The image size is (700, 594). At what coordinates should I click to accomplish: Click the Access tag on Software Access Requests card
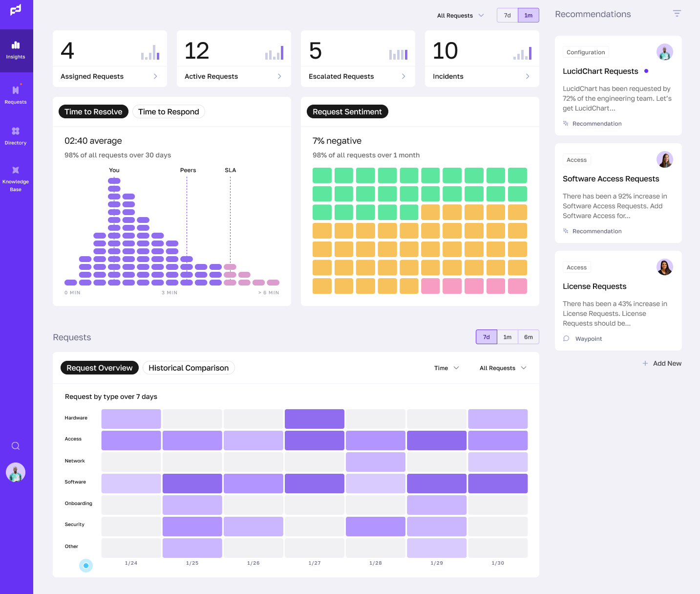pyautogui.click(x=576, y=160)
